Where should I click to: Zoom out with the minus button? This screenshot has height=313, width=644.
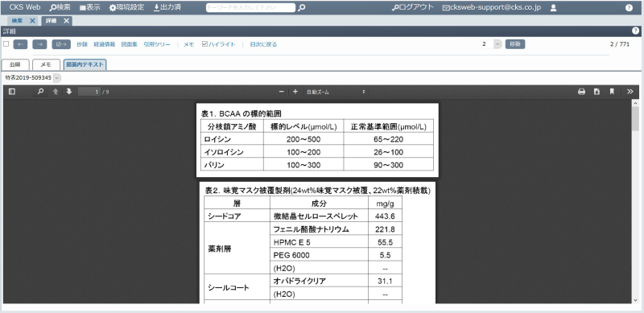tap(281, 92)
